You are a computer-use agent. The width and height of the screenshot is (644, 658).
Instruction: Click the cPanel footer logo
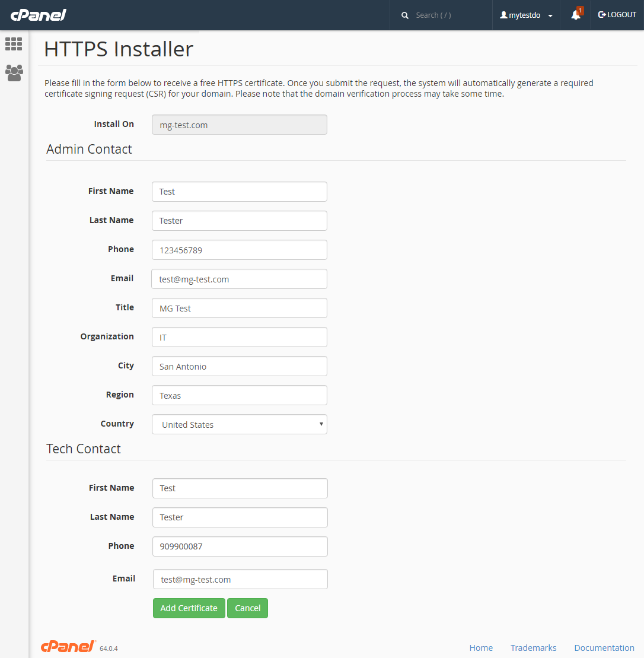(68, 647)
